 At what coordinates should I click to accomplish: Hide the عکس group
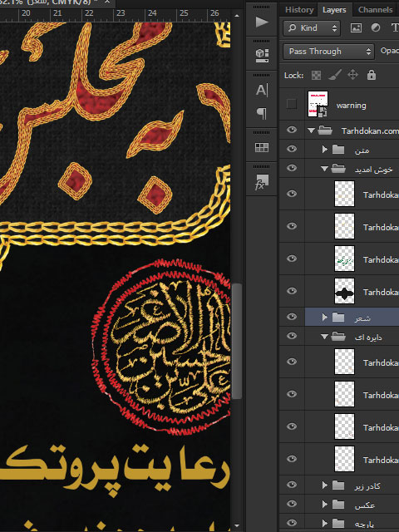(x=292, y=504)
